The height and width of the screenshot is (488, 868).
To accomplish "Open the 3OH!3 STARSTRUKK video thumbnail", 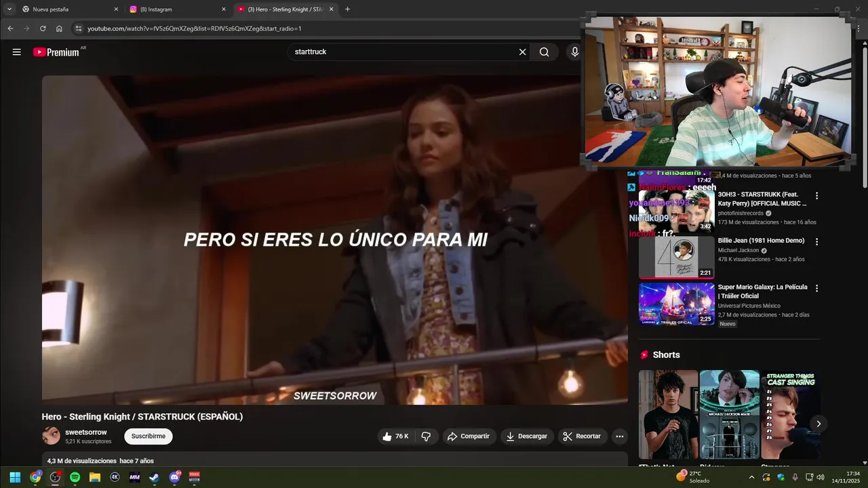I will (x=677, y=211).
